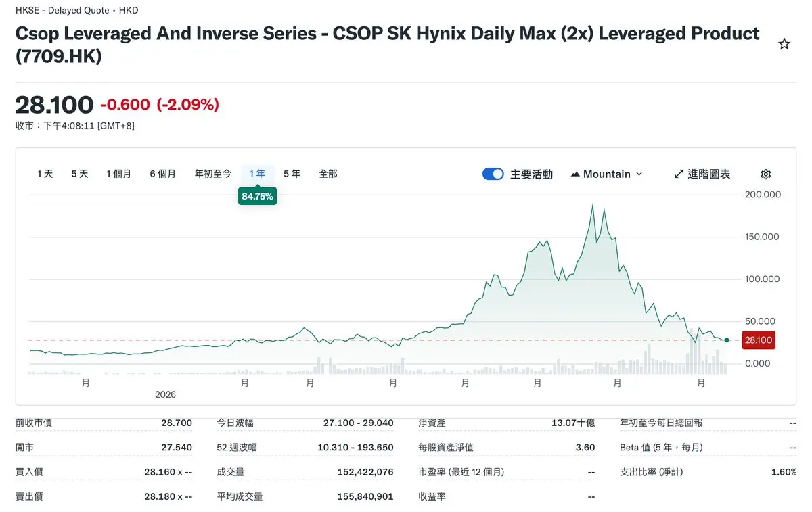This screenshot has height=512, width=812.
Task: Open the 進階圖表 advanced chart
Action: pyautogui.click(x=702, y=174)
